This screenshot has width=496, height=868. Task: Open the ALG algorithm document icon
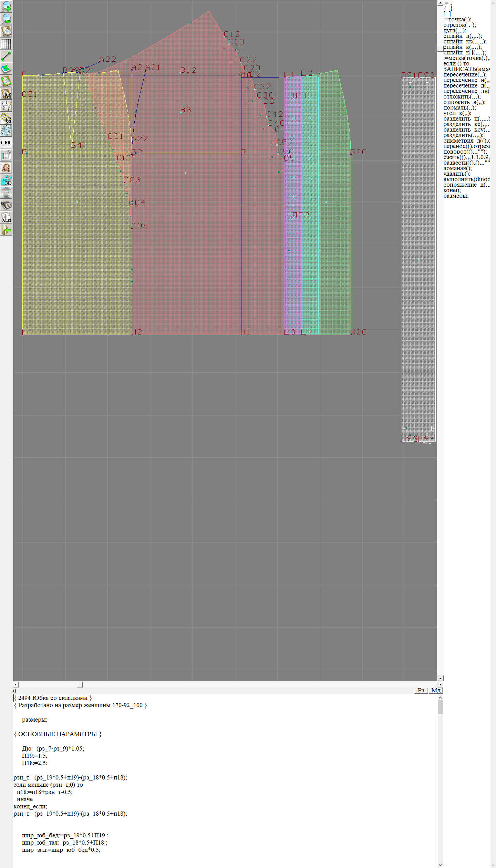point(6,218)
